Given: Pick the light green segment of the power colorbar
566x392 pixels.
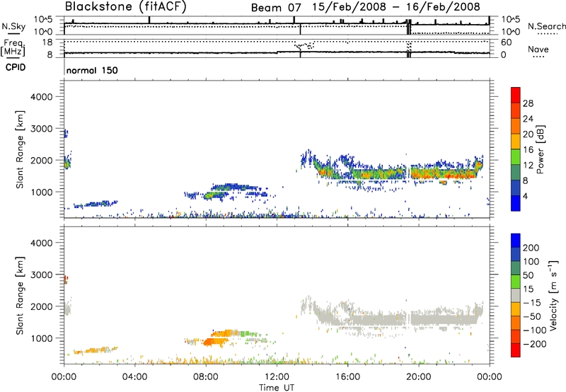Looking at the screenshot, I should coord(516,156).
